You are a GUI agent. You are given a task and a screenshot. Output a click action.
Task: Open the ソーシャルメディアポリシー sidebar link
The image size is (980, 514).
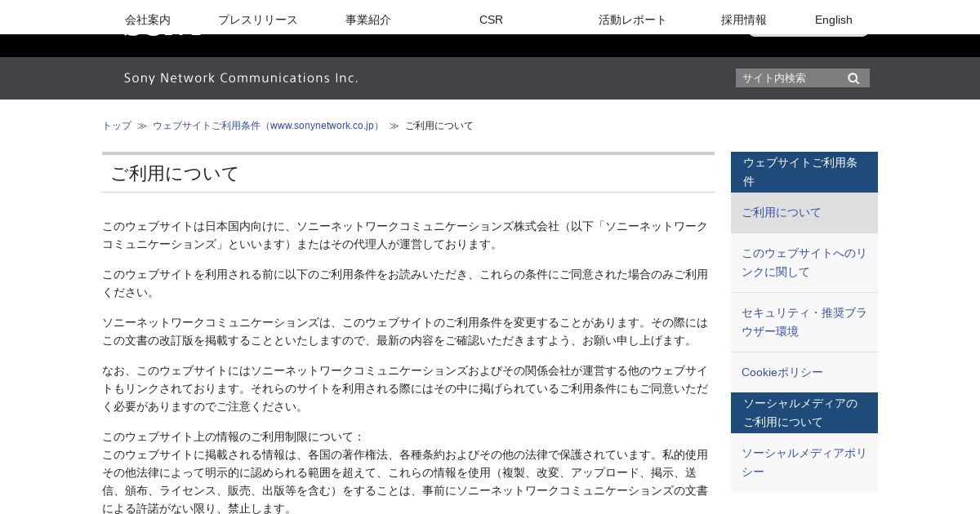coord(804,463)
